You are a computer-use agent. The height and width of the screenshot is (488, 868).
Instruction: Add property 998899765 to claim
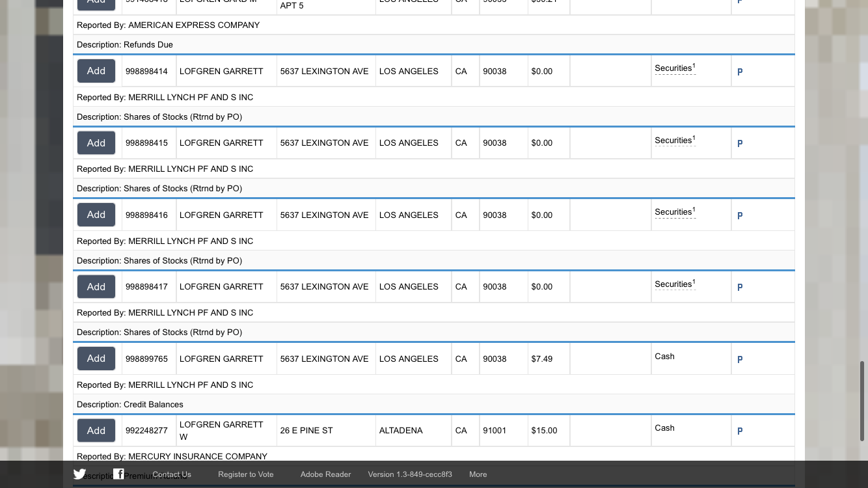click(x=96, y=358)
